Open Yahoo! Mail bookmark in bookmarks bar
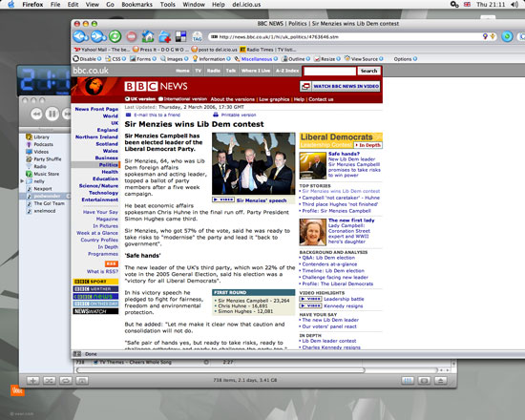 (x=101, y=50)
